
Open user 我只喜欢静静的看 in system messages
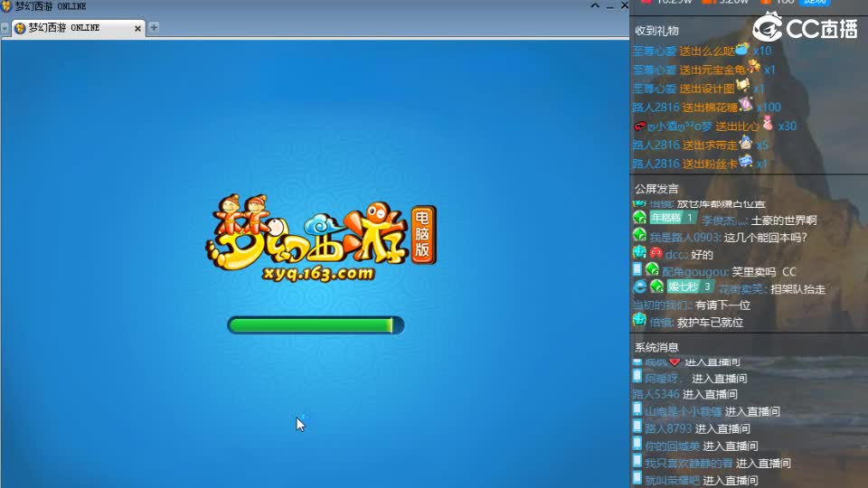689,463
